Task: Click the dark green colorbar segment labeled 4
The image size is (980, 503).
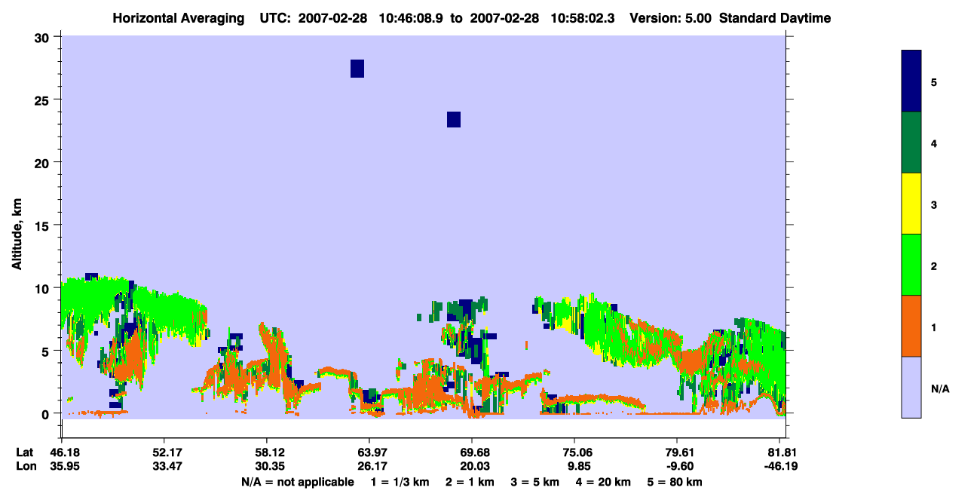Action: (x=911, y=143)
